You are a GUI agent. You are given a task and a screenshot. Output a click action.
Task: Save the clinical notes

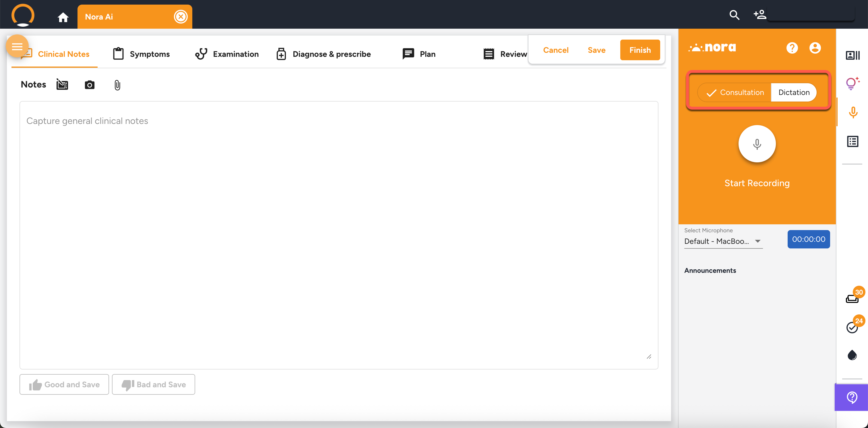click(x=596, y=50)
